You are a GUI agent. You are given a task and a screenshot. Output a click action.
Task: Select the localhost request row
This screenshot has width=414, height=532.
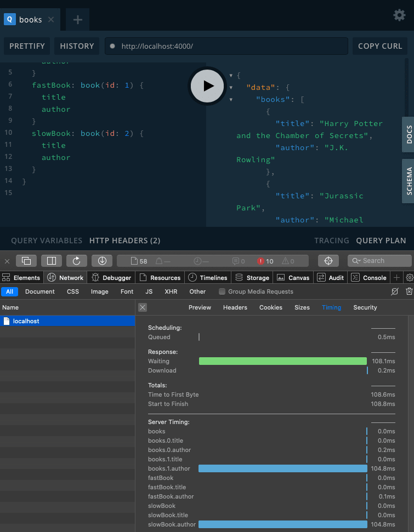67,321
